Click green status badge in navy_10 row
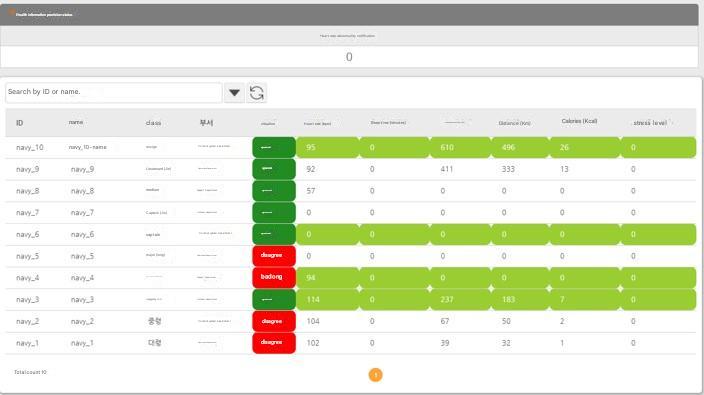Screen dimensions: 704x395 [274, 147]
